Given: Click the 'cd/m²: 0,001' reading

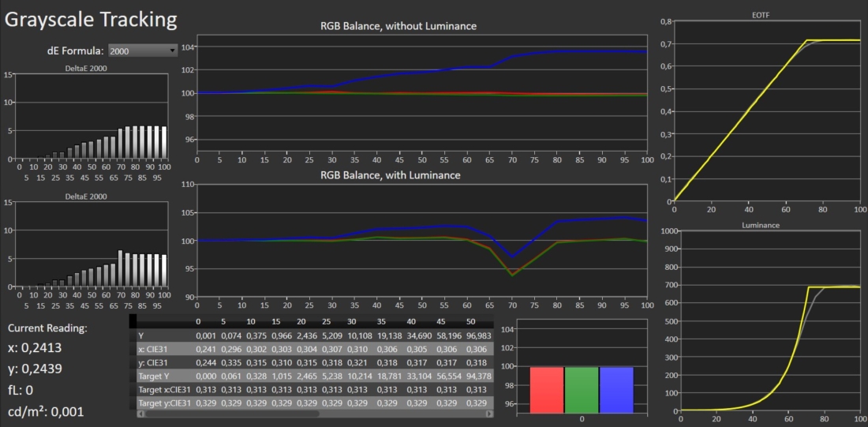Looking at the screenshot, I should tap(46, 411).
